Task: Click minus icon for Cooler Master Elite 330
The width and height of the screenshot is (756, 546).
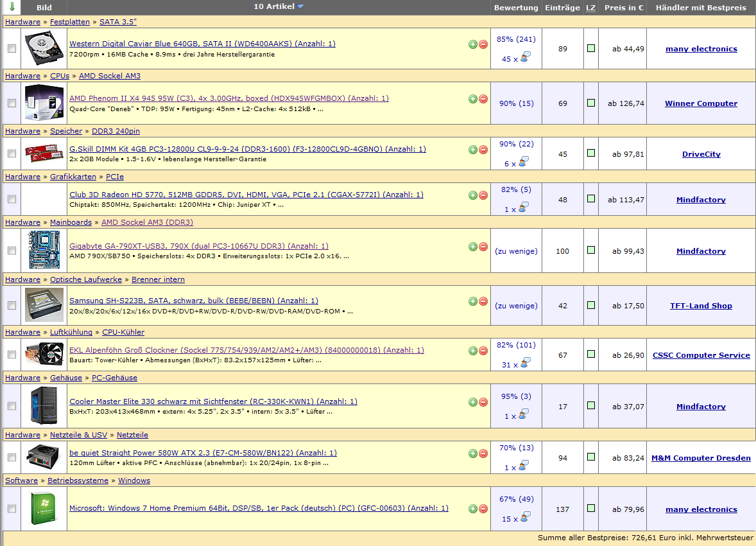Action: click(483, 402)
